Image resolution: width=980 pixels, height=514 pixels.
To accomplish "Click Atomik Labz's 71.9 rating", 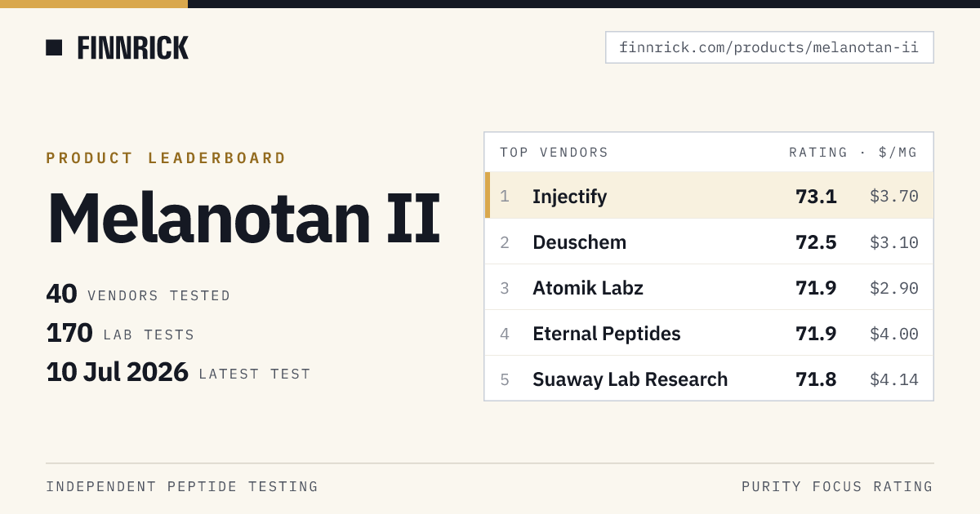I will coord(816,288).
